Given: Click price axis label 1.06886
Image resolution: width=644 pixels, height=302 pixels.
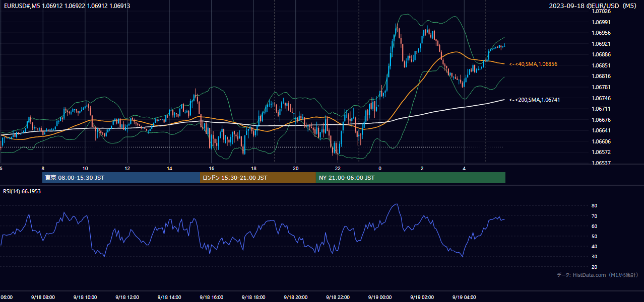Looking at the screenshot, I should [601, 54].
